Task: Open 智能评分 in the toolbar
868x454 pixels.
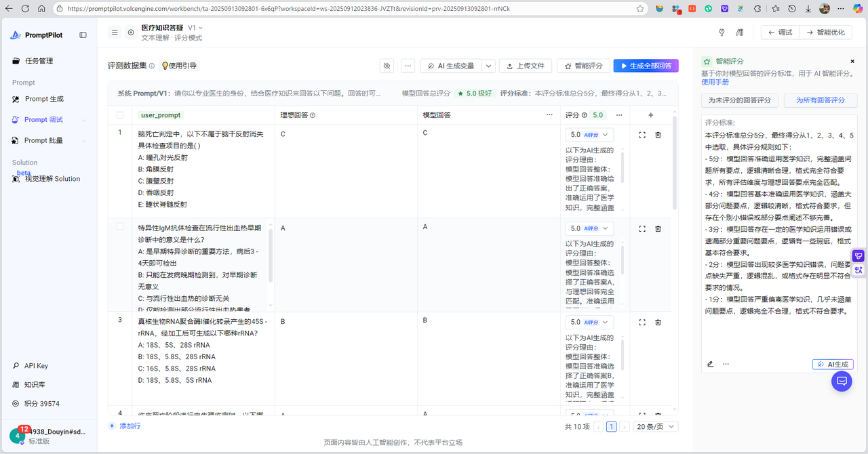Action: [x=583, y=66]
